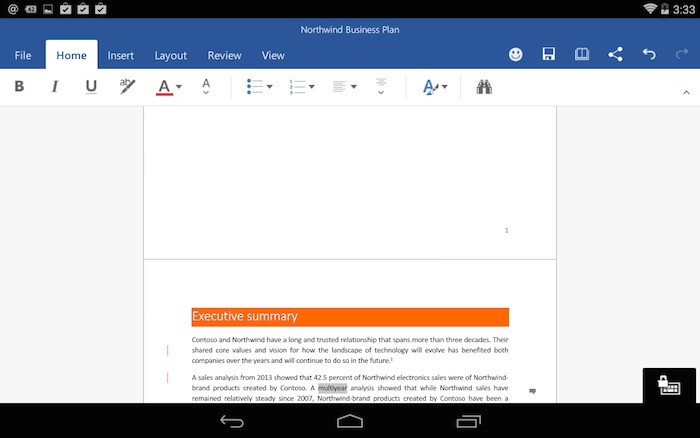Click the text highlighter icon

(127, 87)
